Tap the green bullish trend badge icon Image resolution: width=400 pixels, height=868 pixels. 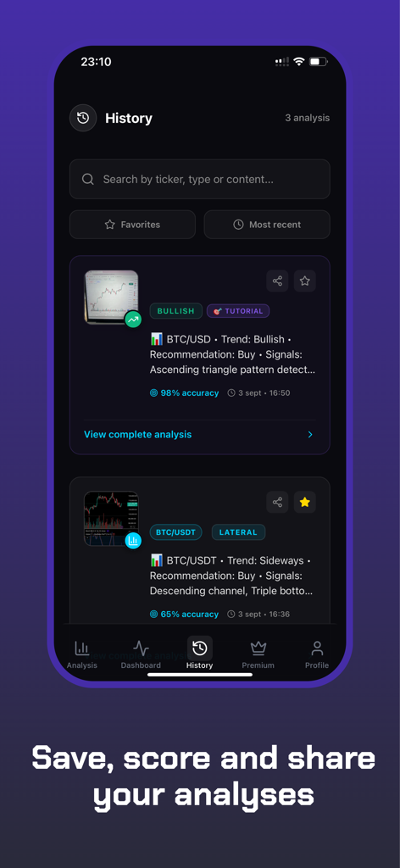[x=133, y=320]
